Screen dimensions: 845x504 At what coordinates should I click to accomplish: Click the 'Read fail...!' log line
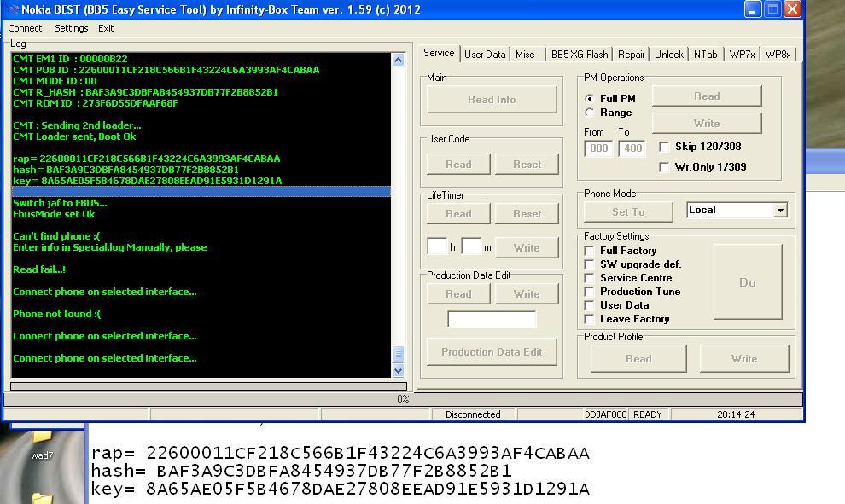39,269
